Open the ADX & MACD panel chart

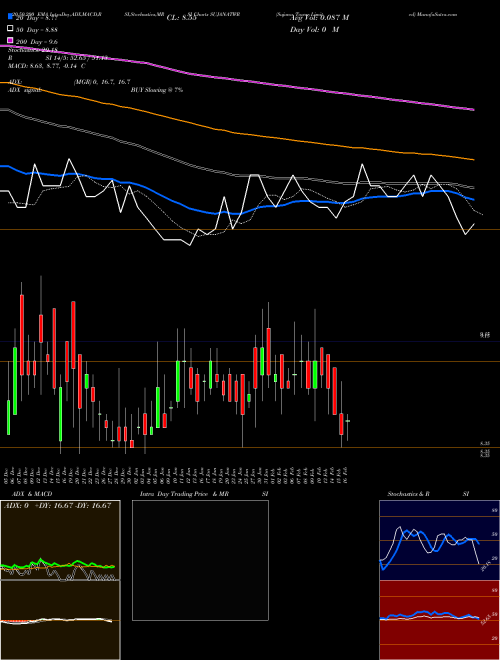coord(60,540)
